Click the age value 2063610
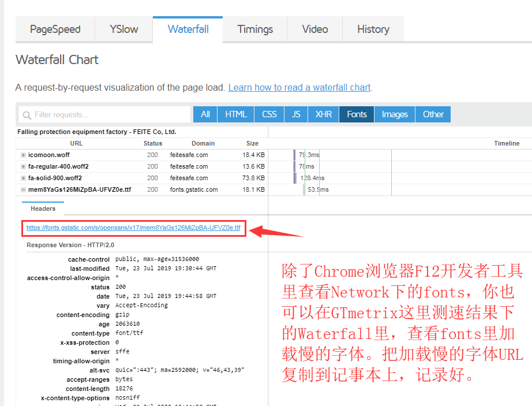 (128, 324)
